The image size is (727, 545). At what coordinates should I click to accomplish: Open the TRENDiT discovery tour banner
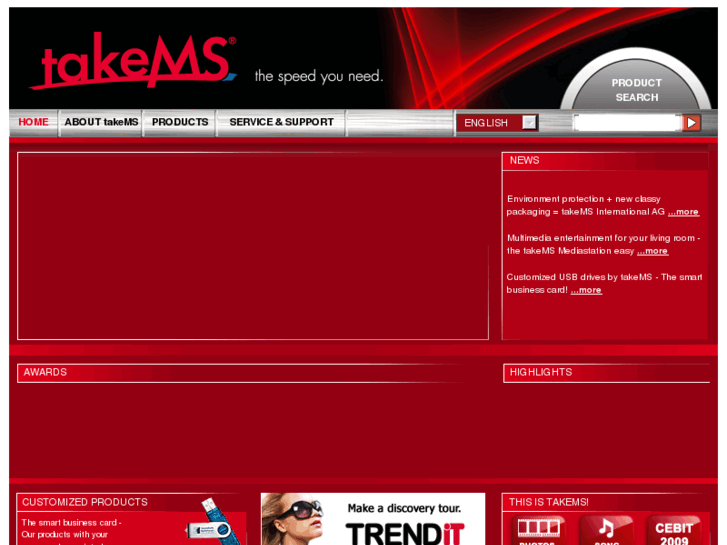[373, 519]
